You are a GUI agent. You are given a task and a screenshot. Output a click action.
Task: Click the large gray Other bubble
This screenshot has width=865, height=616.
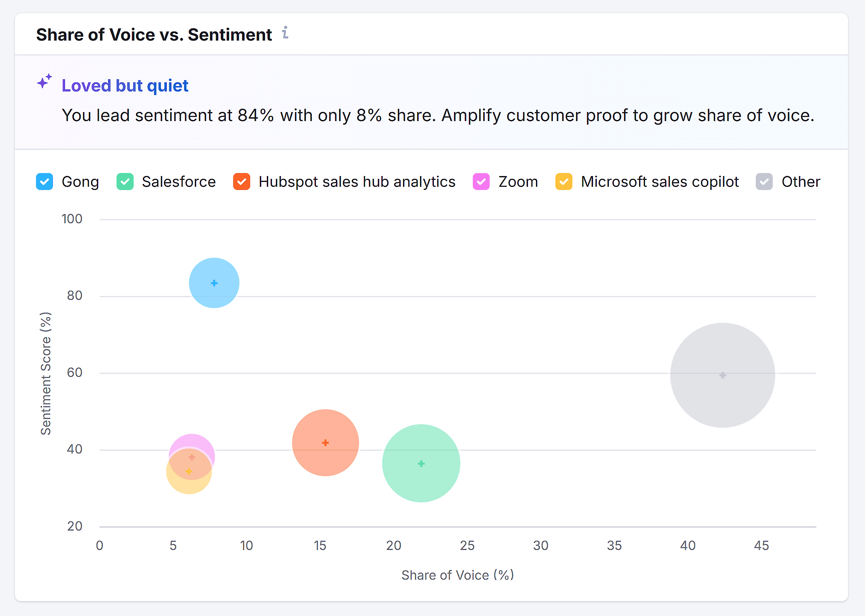(722, 375)
